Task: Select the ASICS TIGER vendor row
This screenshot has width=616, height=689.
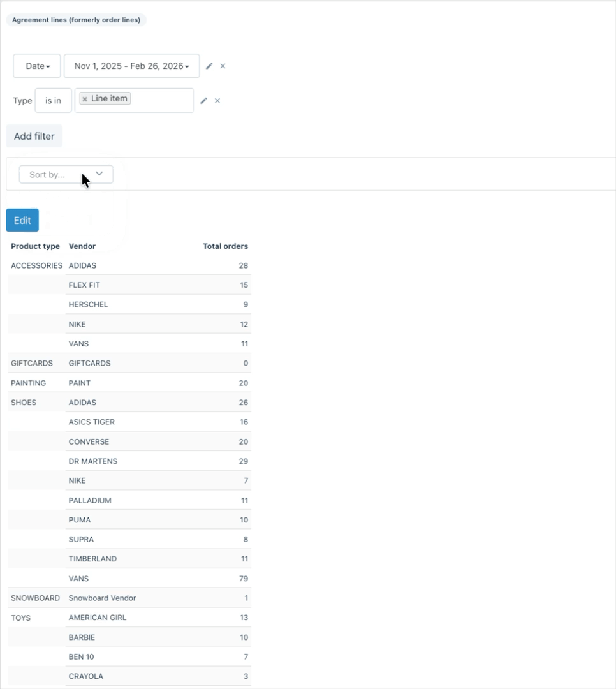Action: tap(158, 422)
